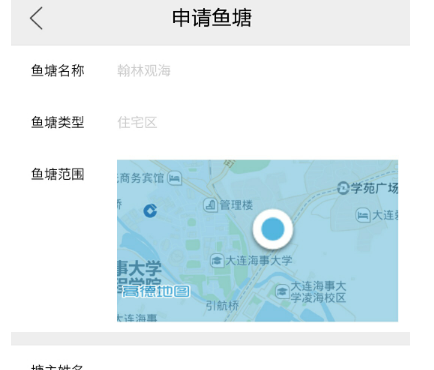Click the 商务宾馆 label on the map
This screenshot has width=434, height=370.
(141, 178)
